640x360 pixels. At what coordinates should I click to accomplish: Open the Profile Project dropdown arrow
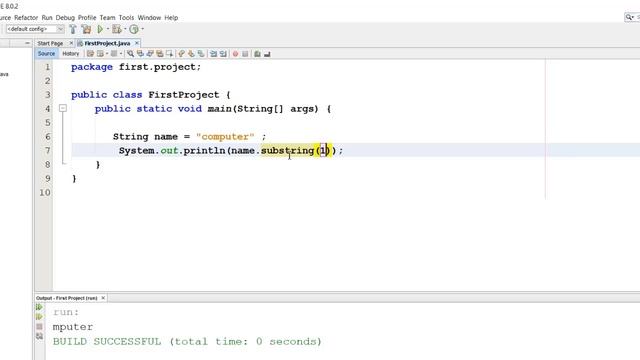pyautogui.click(x=142, y=29)
